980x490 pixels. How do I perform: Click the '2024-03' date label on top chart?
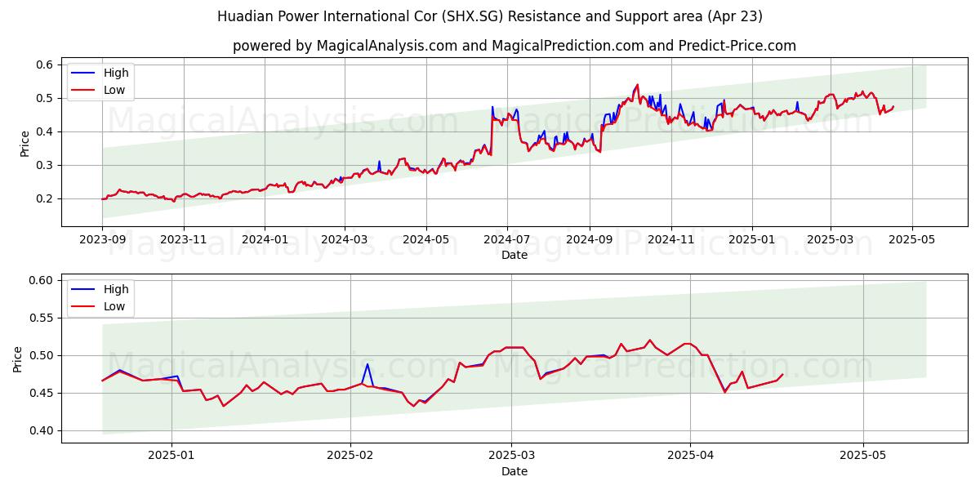click(x=345, y=241)
